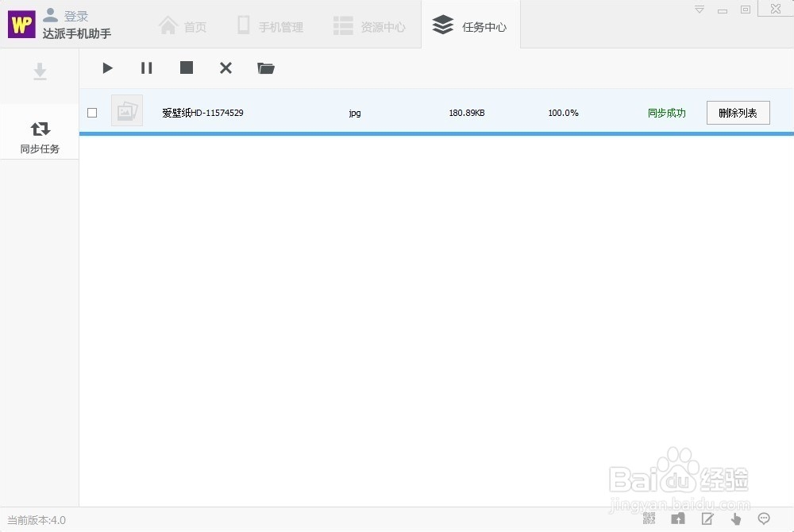Click the 删除列表 button
This screenshot has height=532, width=794.
(738, 112)
